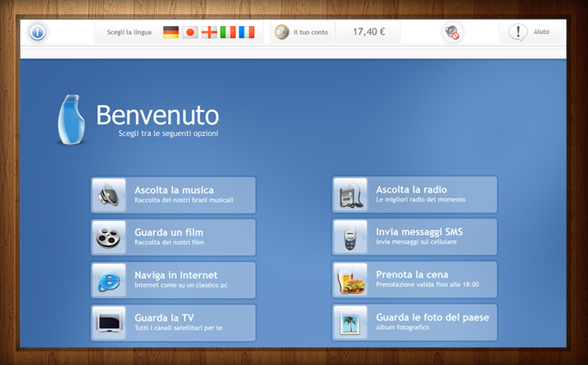Open Guarda la TV
Screen dimensions: 588x365
coord(173,323)
